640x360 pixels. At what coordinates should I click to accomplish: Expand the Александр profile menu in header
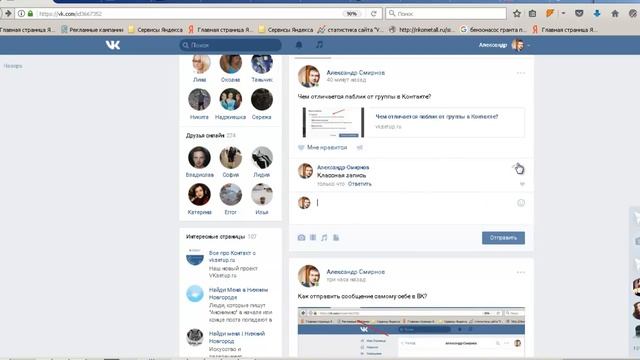coord(504,45)
